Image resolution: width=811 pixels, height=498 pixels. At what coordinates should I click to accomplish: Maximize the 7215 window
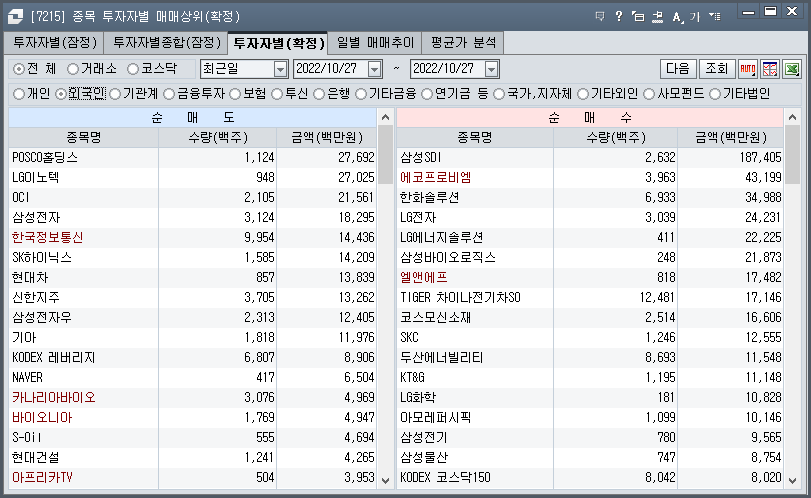pos(771,11)
